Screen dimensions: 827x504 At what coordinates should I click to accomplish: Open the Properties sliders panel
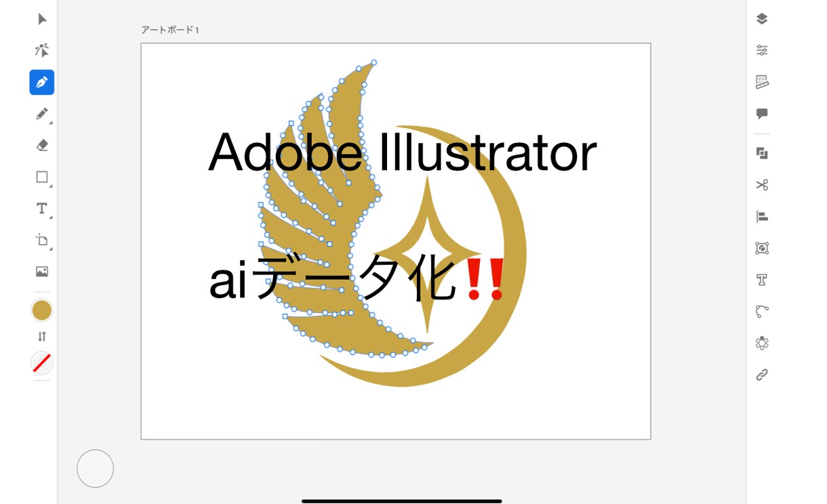tap(762, 50)
